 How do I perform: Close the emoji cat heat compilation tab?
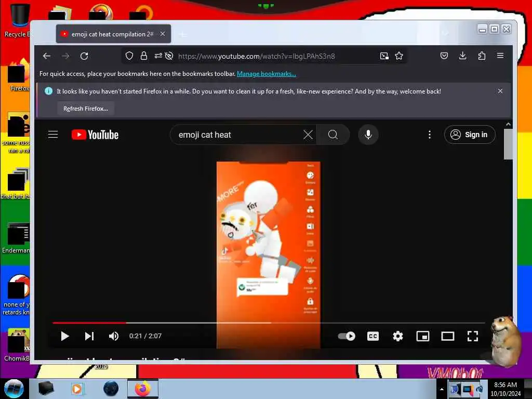pyautogui.click(x=163, y=34)
